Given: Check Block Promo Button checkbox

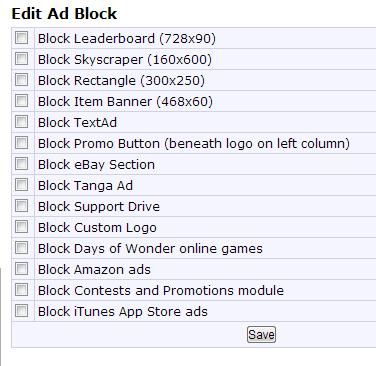Looking at the screenshot, I should 21,142.
